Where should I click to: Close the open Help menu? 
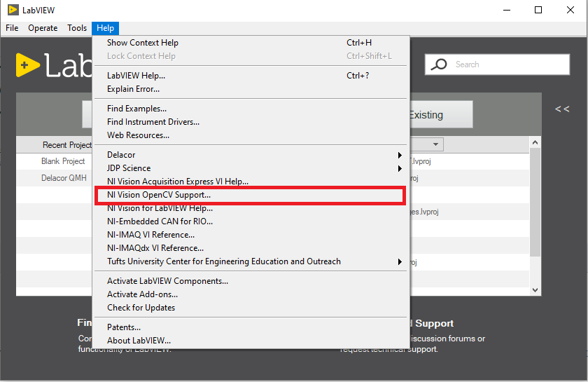pyautogui.click(x=106, y=28)
